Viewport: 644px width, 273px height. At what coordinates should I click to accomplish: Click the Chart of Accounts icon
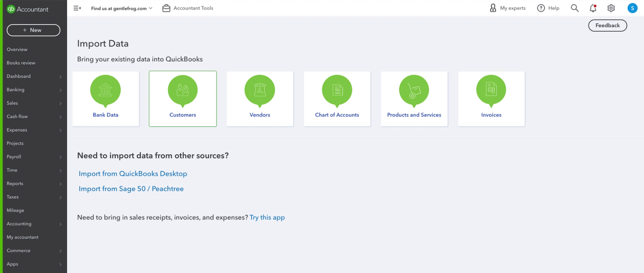(x=337, y=91)
